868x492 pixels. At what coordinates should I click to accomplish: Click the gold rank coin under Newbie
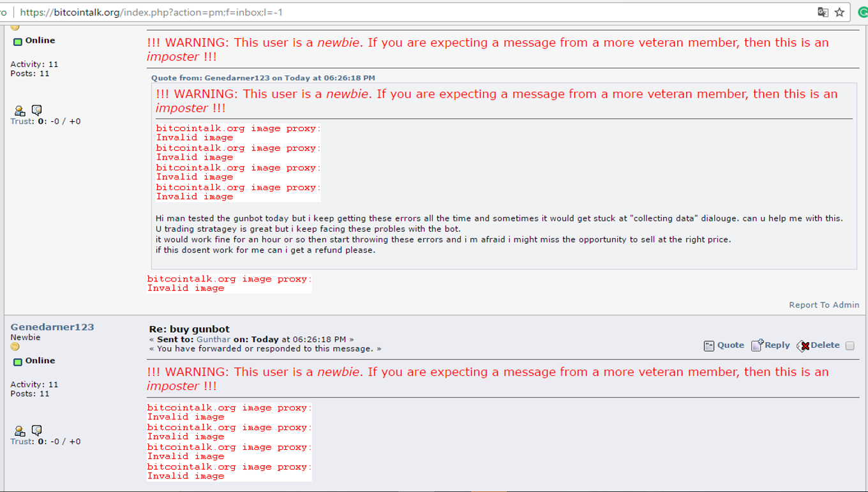(15, 347)
